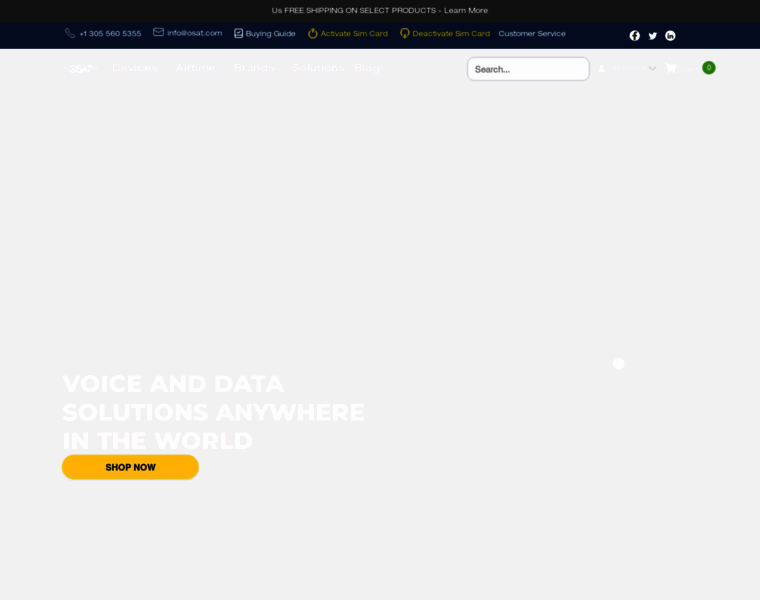Click the phone handset icon

coord(70,33)
